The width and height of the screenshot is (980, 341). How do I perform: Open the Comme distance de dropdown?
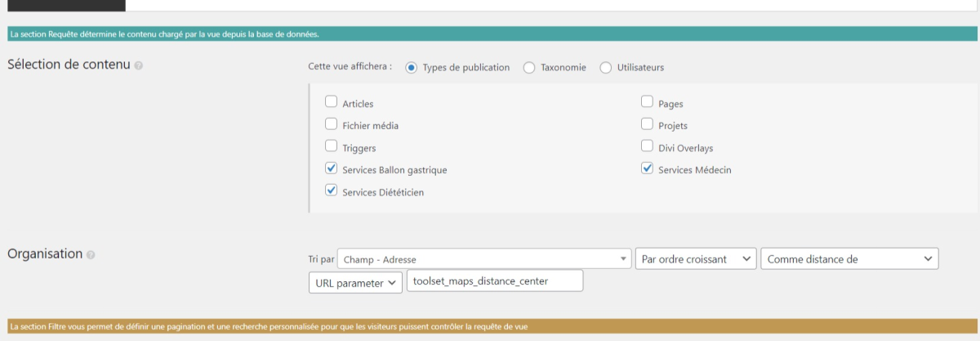pyautogui.click(x=849, y=259)
